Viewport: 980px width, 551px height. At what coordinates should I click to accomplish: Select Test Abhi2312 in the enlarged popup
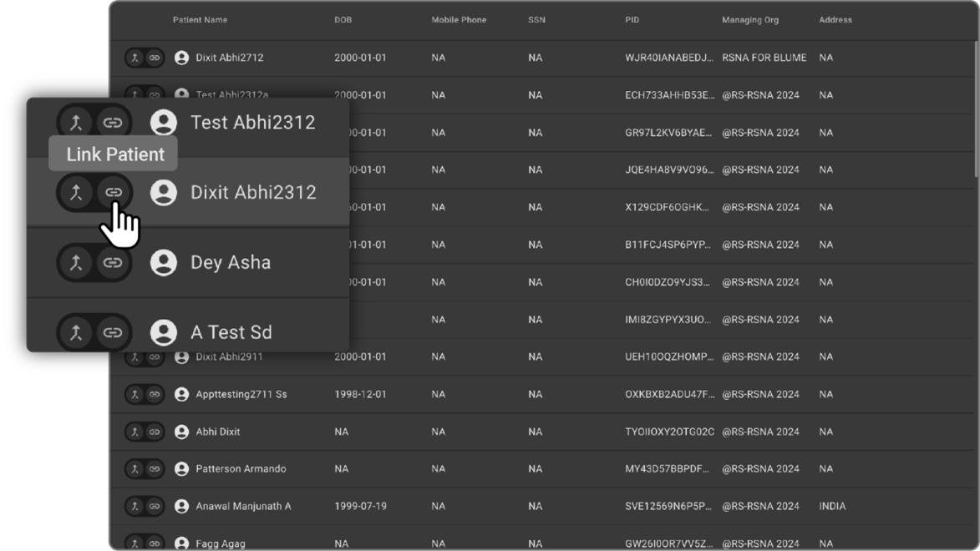point(252,123)
